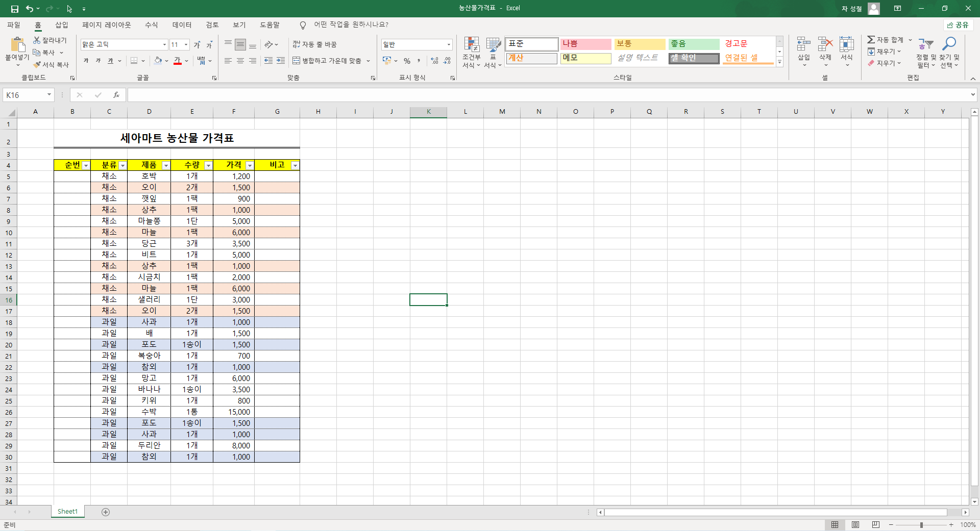Decrease the cell indent

[x=268, y=61]
